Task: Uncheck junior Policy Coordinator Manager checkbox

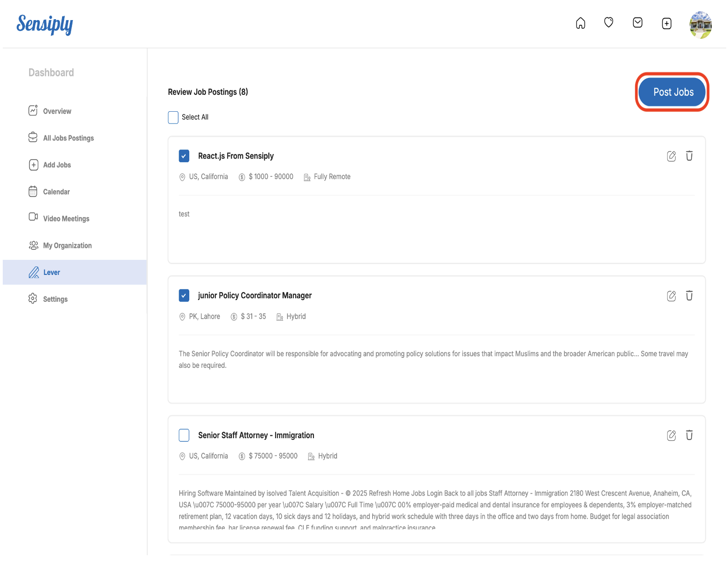Action: coord(184,296)
